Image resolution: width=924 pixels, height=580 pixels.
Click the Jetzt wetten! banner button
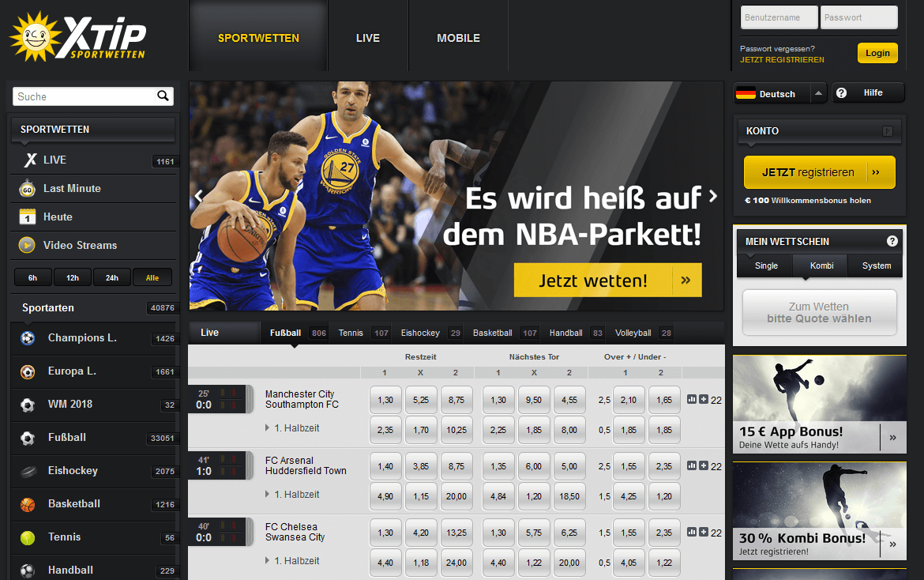coord(607,280)
